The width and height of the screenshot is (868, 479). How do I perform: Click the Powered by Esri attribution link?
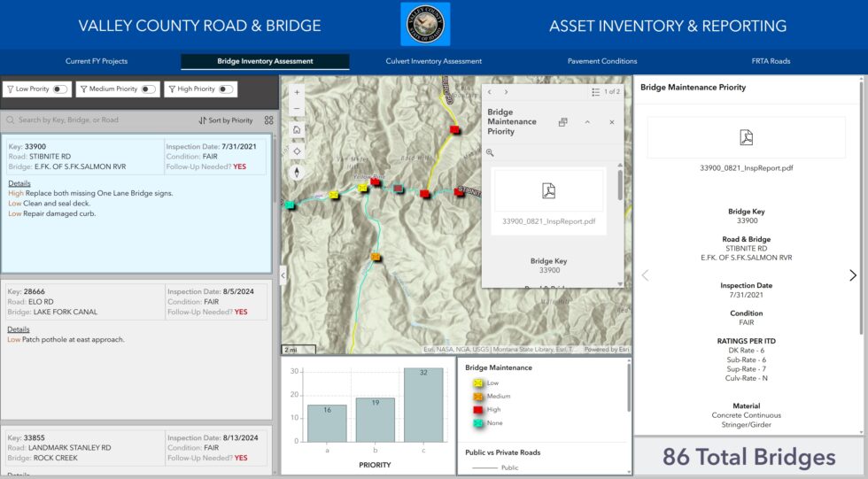pyautogui.click(x=607, y=350)
